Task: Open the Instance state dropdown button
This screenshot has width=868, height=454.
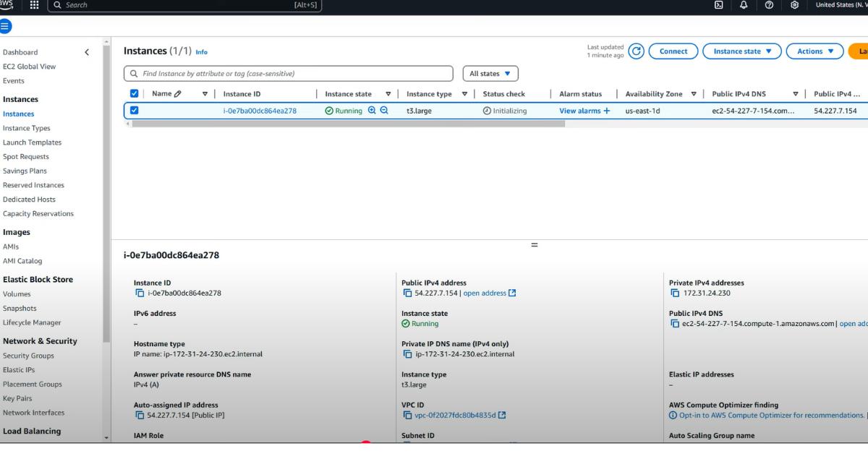Action: click(x=744, y=51)
